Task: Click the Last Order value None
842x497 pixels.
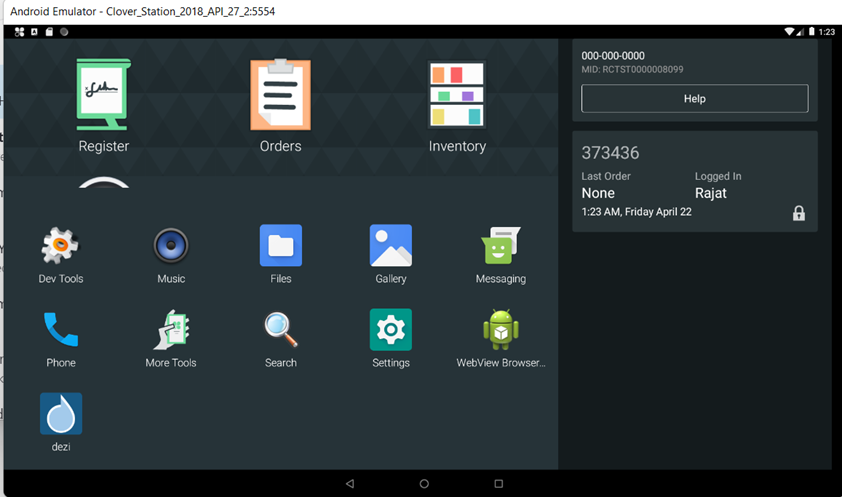Action: [x=598, y=193]
